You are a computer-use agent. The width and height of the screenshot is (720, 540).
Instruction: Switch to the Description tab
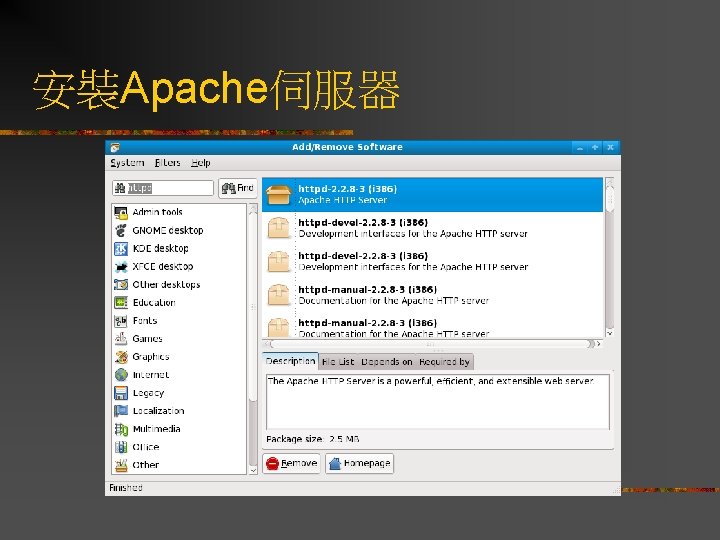click(290, 361)
